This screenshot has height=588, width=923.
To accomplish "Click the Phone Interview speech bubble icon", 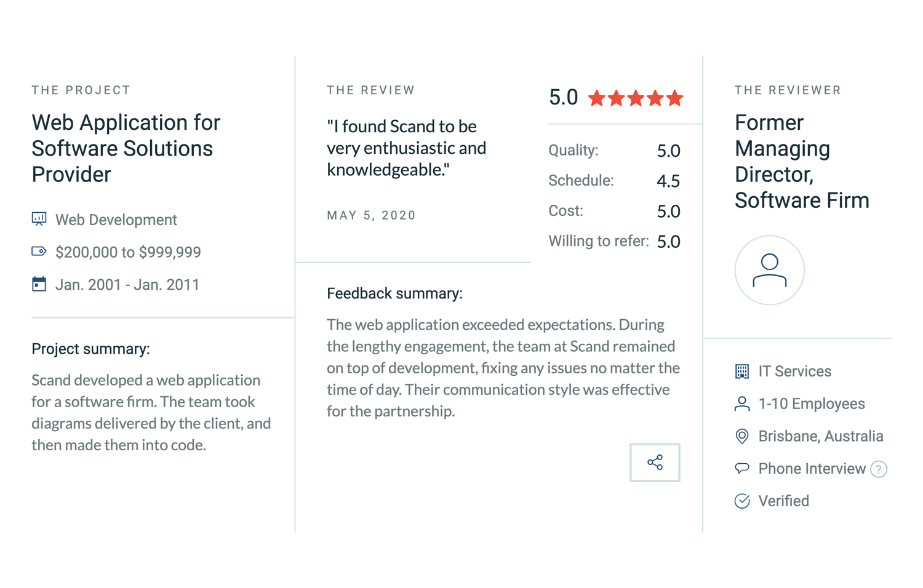I will coord(742,469).
